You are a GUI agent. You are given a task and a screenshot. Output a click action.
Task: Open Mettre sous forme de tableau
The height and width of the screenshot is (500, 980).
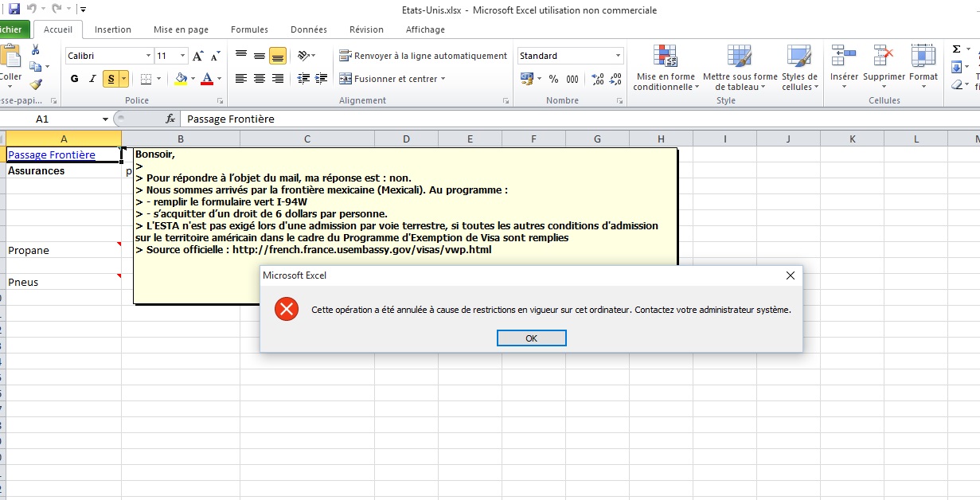pyautogui.click(x=740, y=68)
